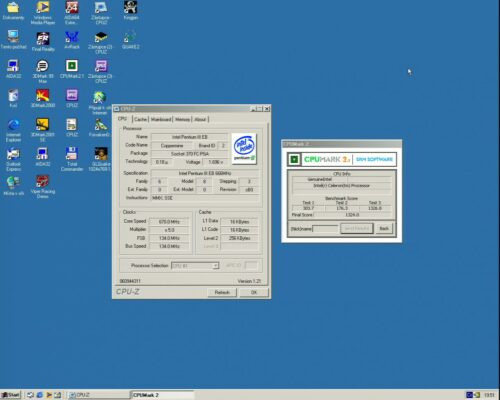This screenshot has width=500, height=400.
Task: Switch to the Cache tab in CPU-Z
Action: pyautogui.click(x=140, y=119)
